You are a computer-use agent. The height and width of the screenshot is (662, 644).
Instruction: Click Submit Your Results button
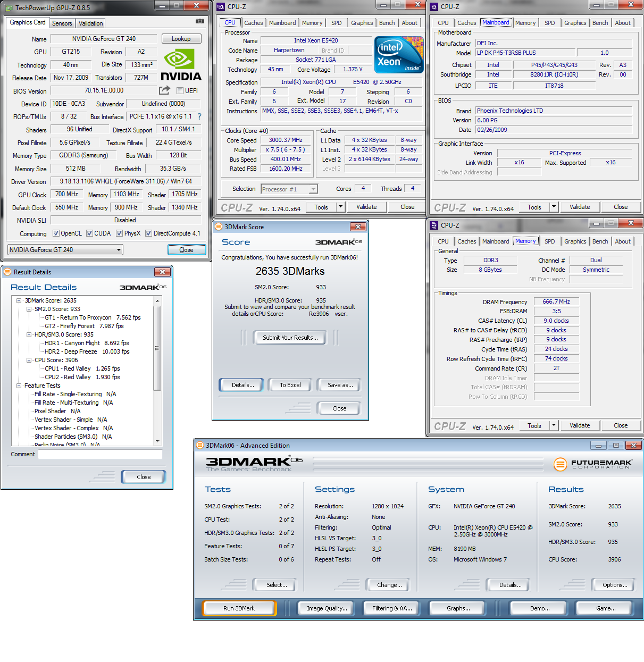290,338
